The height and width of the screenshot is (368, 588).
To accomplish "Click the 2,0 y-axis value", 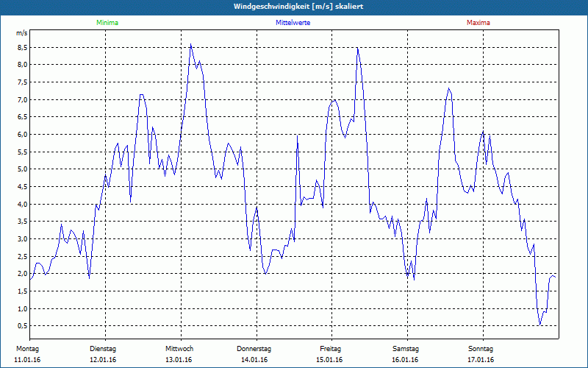I will pyautogui.click(x=22, y=273).
